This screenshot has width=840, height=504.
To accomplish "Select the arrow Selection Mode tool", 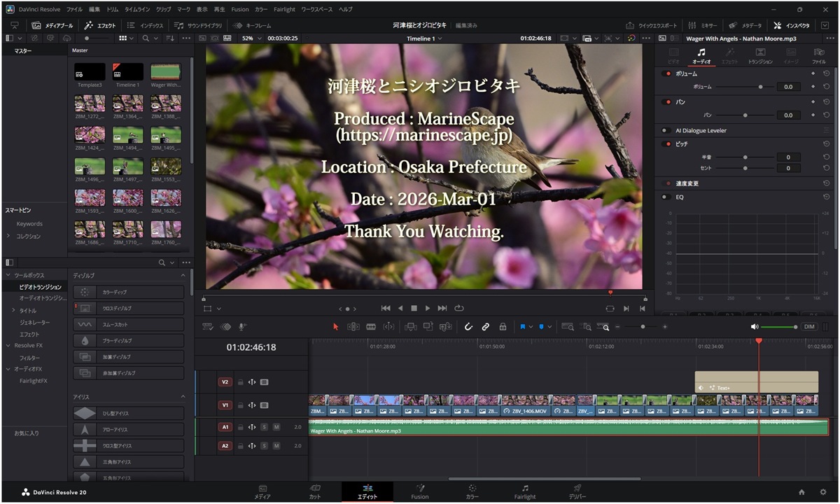I will tap(335, 327).
